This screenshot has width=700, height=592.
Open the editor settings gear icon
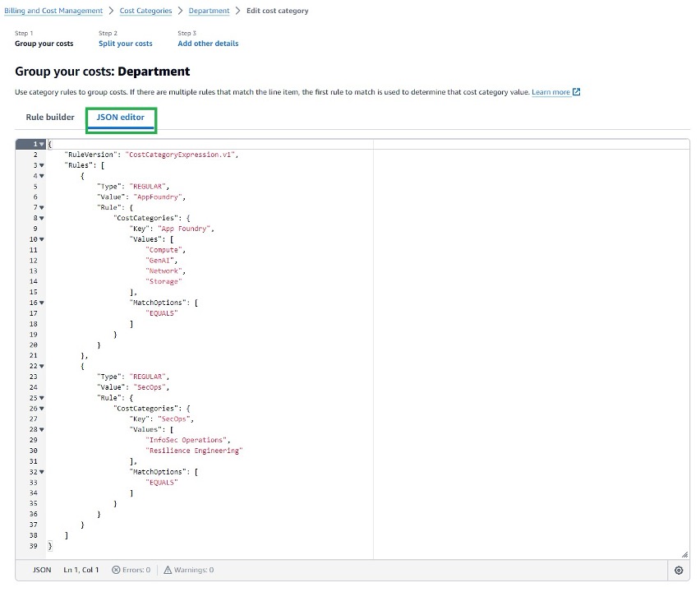[679, 570]
